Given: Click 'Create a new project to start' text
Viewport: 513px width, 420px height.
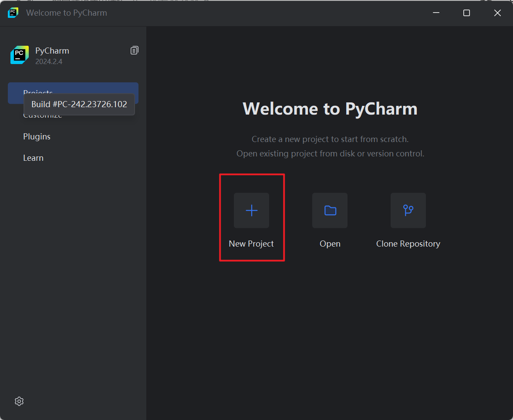Looking at the screenshot, I should (x=330, y=139).
